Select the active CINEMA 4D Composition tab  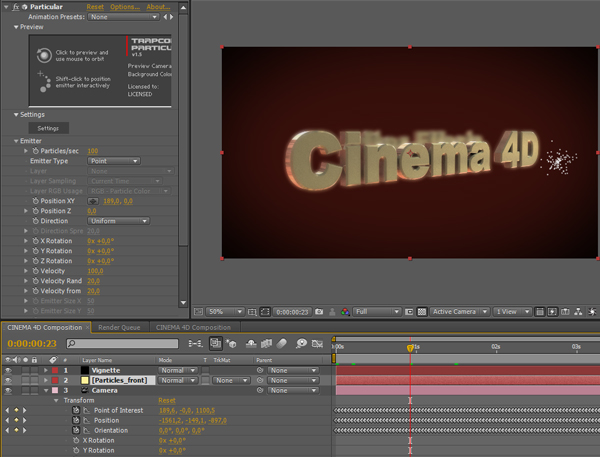click(x=44, y=328)
